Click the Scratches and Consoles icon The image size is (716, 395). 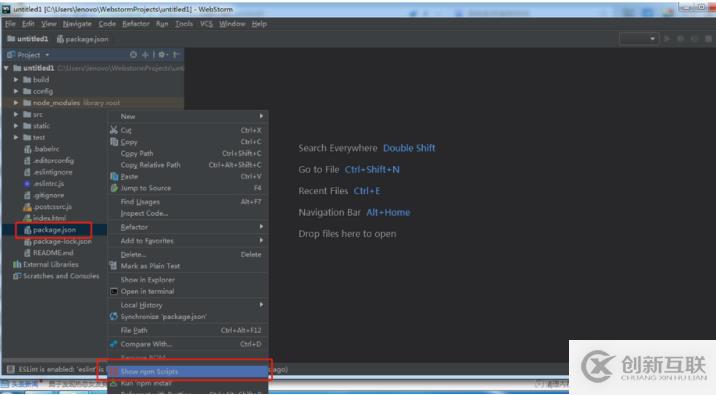(17, 276)
